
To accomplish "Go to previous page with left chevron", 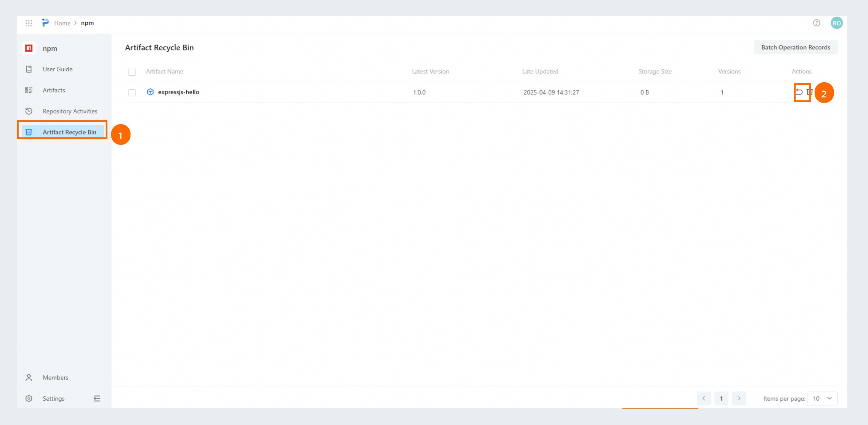I will 704,398.
